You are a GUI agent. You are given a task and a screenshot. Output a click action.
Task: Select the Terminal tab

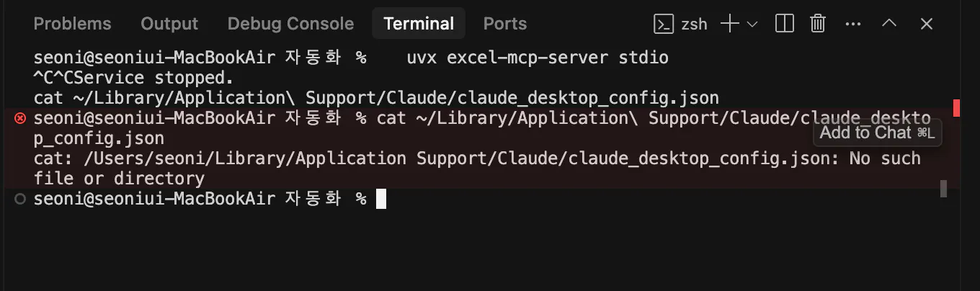tap(419, 24)
